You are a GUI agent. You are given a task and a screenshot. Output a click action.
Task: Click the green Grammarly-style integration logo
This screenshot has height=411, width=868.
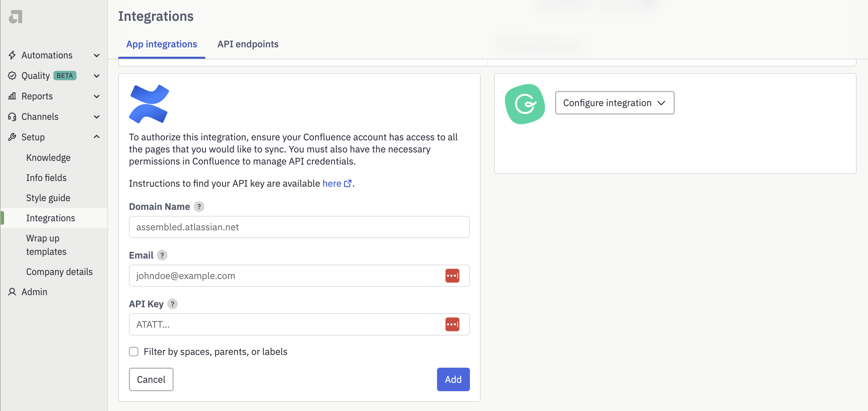tap(525, 104)
